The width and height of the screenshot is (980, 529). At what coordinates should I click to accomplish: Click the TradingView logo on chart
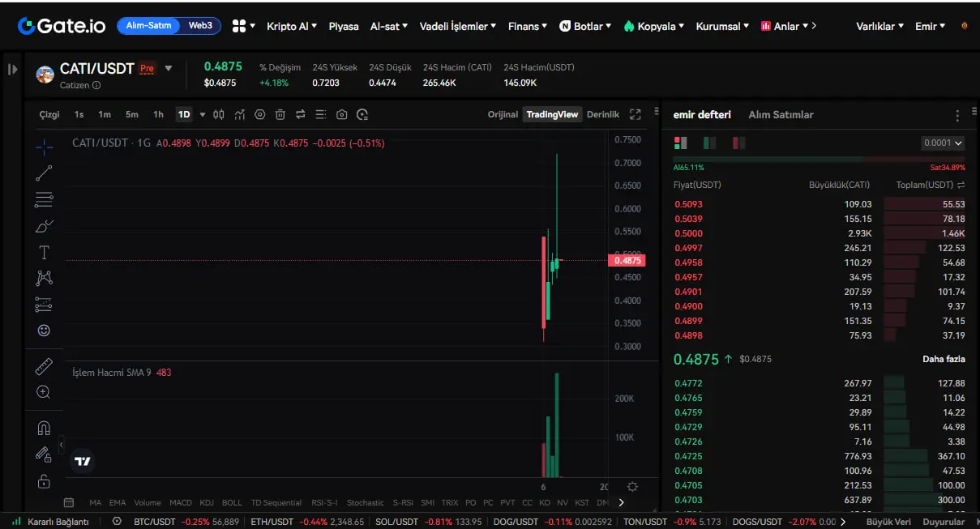click(x=83, y=461)
